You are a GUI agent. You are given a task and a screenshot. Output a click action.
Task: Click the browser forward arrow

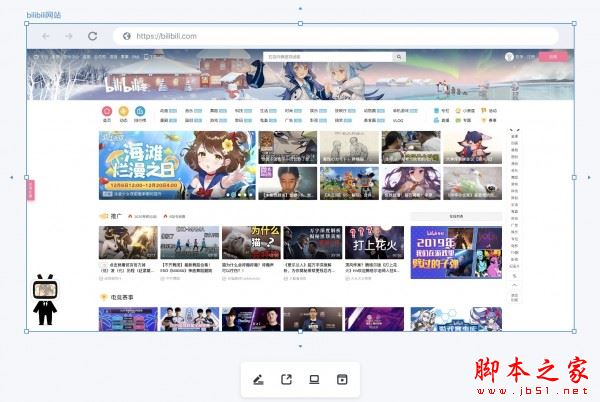click(x=69, y=36)
